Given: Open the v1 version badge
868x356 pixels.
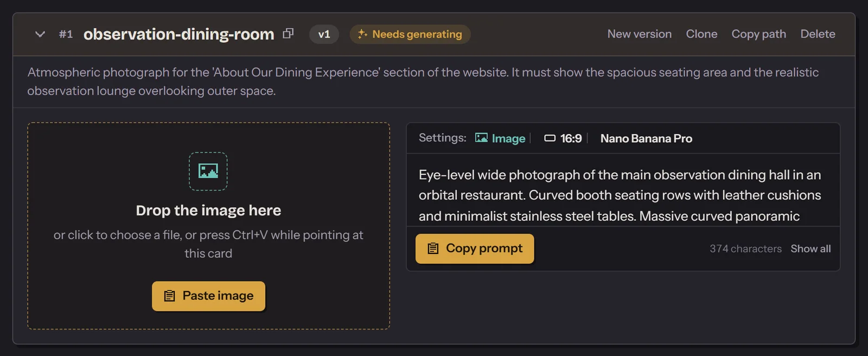Looking at the screenshot, I should (324, 34).
